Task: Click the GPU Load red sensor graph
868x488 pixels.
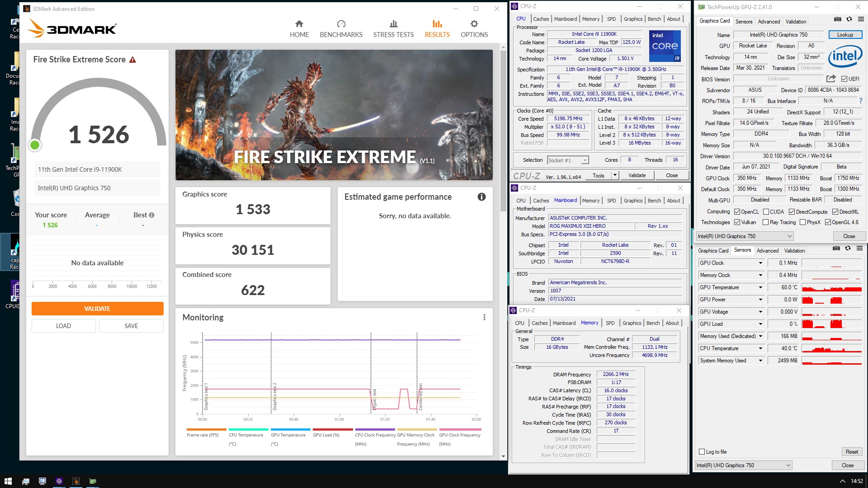Action: [x=831, y=324]
